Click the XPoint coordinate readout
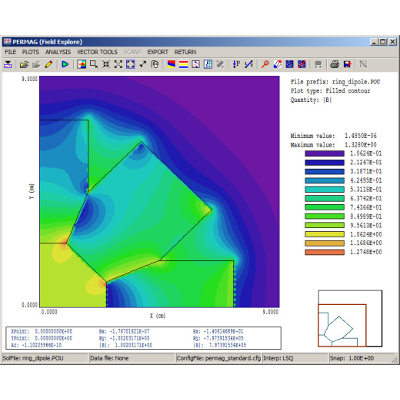 pos(41,332)
